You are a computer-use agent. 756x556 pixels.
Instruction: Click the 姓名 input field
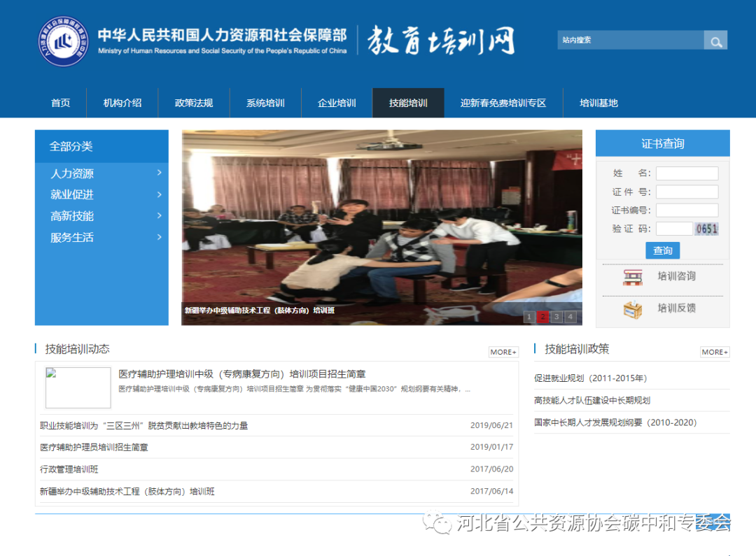687,173
